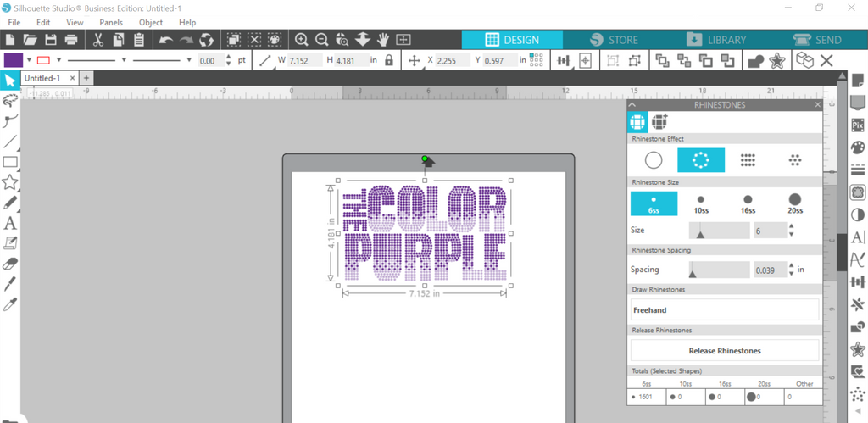
Task: Activate the Text tool
Action: coord(9,223)
